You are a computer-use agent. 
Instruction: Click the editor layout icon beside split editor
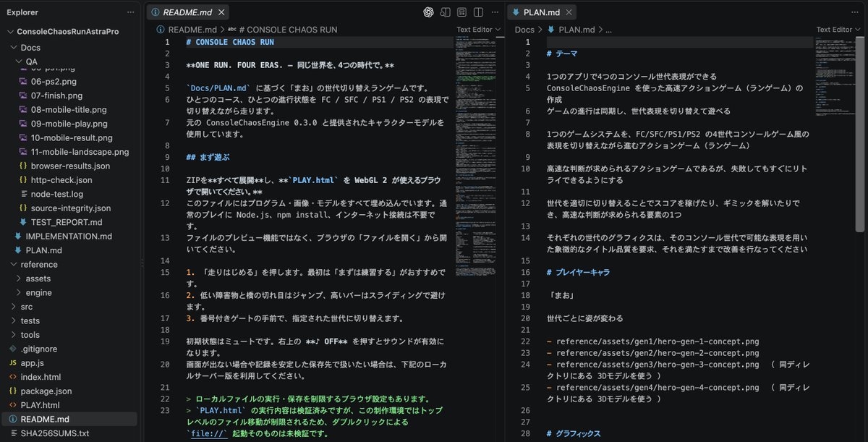pos(461,12)
